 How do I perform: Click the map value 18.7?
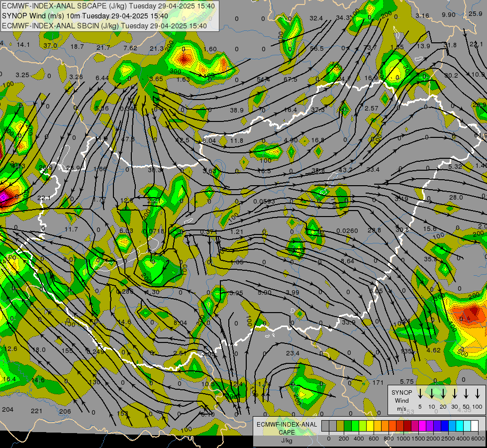pos(77,47)
